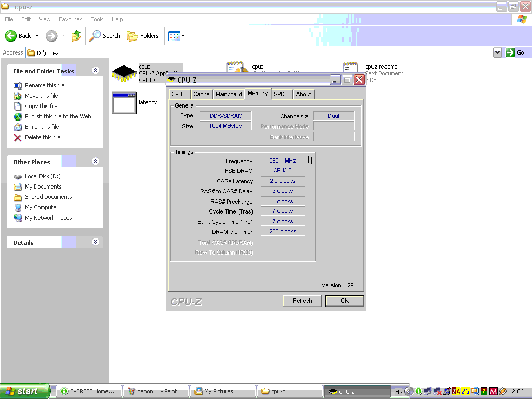Click the Windows start button

click(x=25, y=391)
